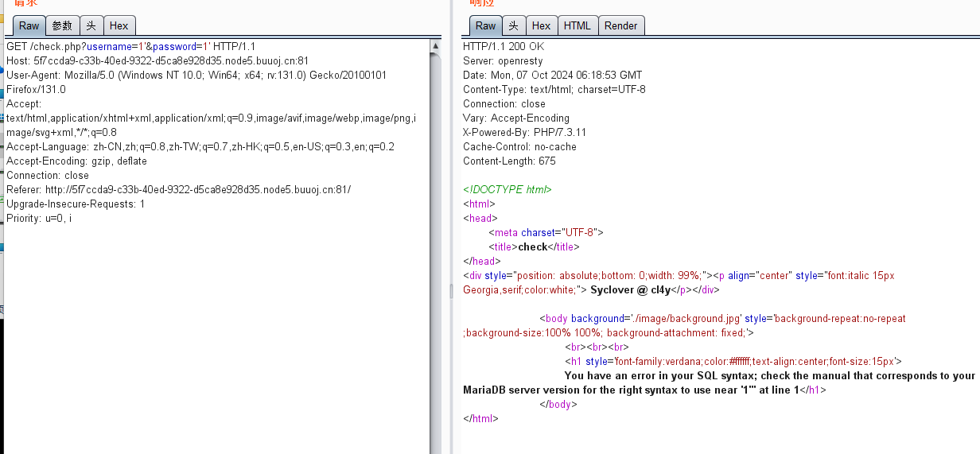Click the Referer header URL in request

click(x=197, y=189)
